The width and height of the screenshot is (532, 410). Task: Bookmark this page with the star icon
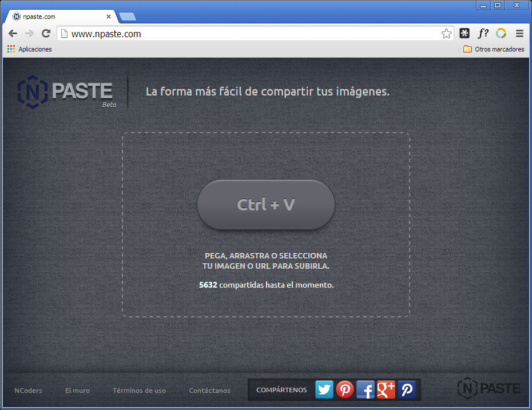(446, 34)
